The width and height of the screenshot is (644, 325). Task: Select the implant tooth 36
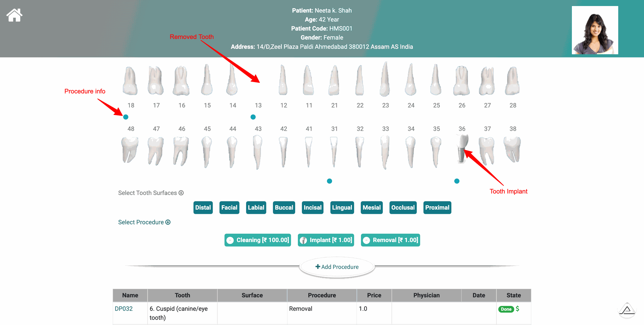pos(462,149)
